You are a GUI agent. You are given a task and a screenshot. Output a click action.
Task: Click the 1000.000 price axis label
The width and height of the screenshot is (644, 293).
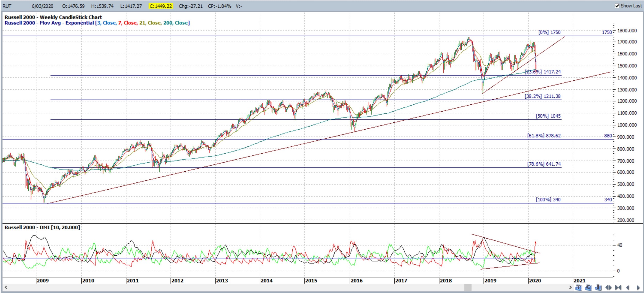click(x=627, y=125)
